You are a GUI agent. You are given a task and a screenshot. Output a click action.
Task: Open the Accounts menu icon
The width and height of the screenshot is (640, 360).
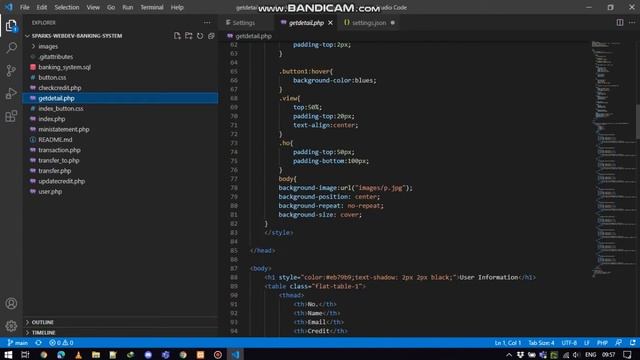(x=11, y=303)
